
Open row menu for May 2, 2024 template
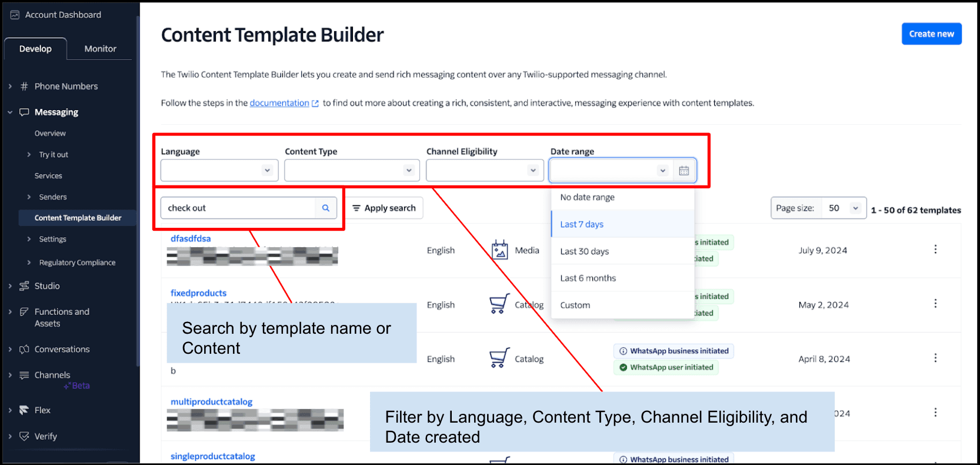[935, 304]
